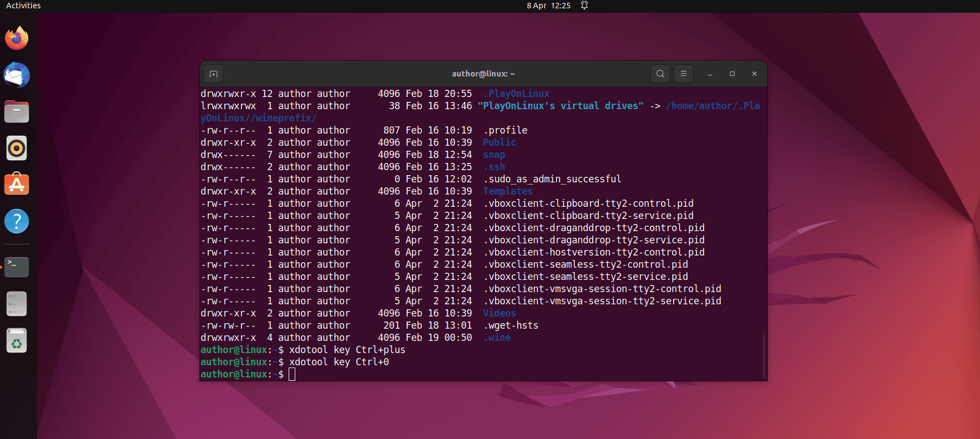
Task: Click the xdotool key Ctrl+plus command
Action: [347, 350]
